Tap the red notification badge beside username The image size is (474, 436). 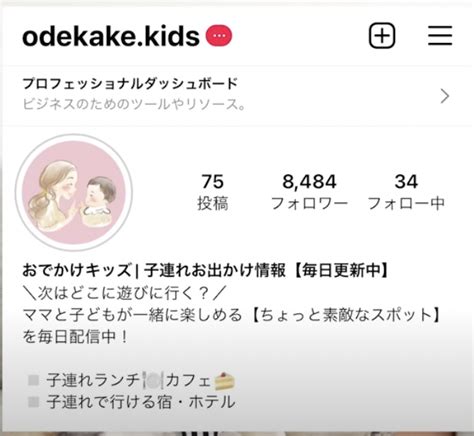point(219,36)
